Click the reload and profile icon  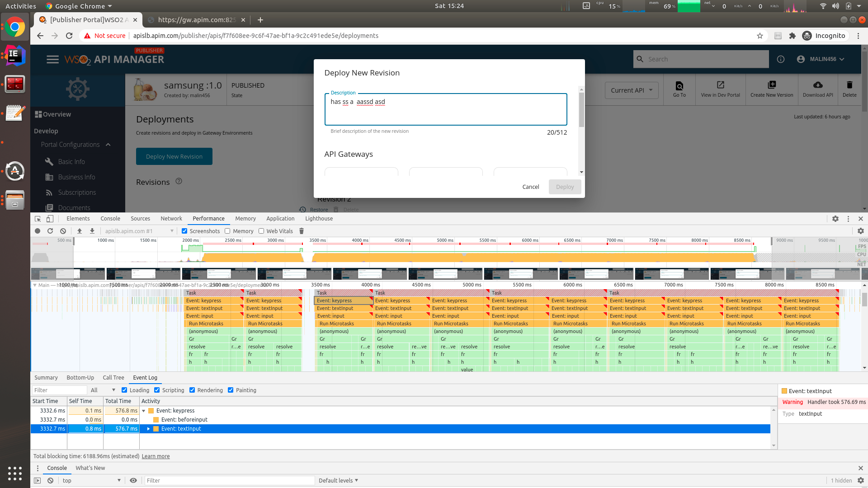click(50, 231)
